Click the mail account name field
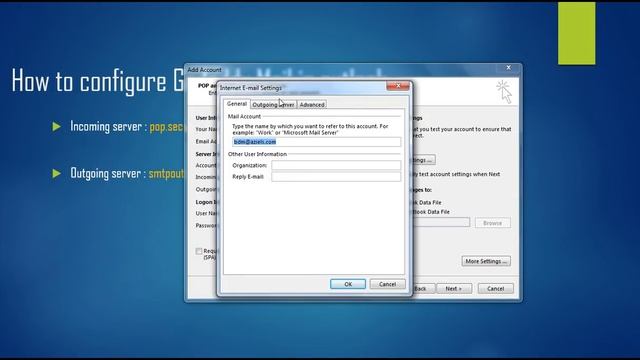The height and width of the screenshot is (360, 640). [x=316, y=142]
